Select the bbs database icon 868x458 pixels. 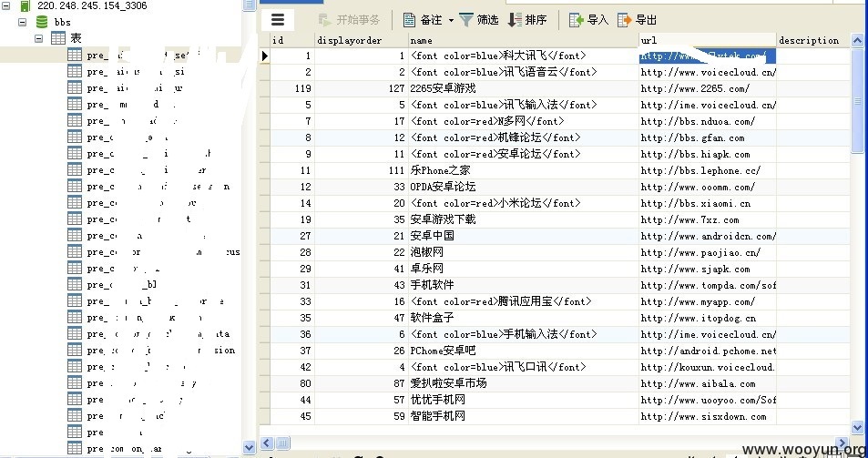(42, 22)
